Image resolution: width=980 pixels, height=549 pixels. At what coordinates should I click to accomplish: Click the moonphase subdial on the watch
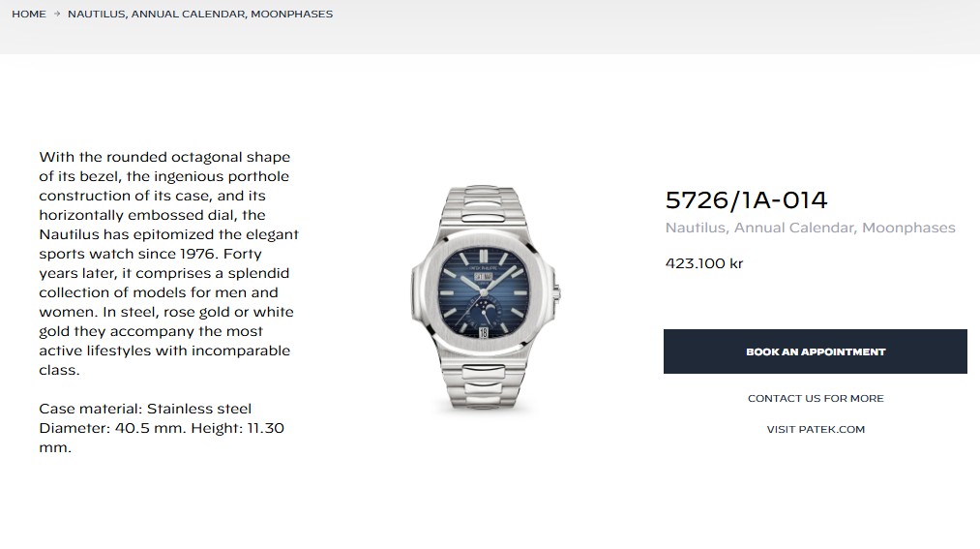487,308
